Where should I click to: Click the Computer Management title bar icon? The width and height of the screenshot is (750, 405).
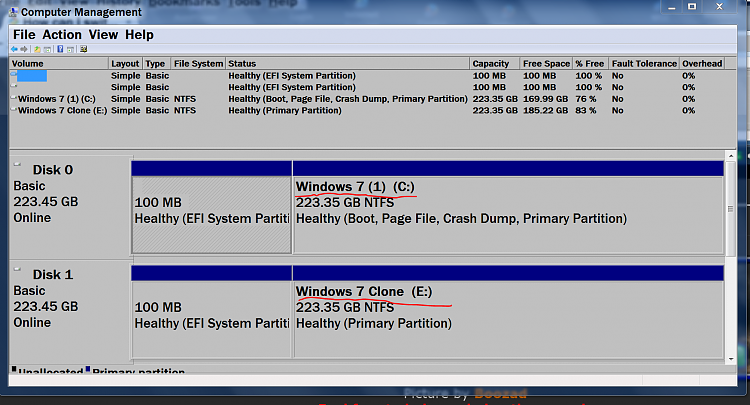(x=13, y=11)
